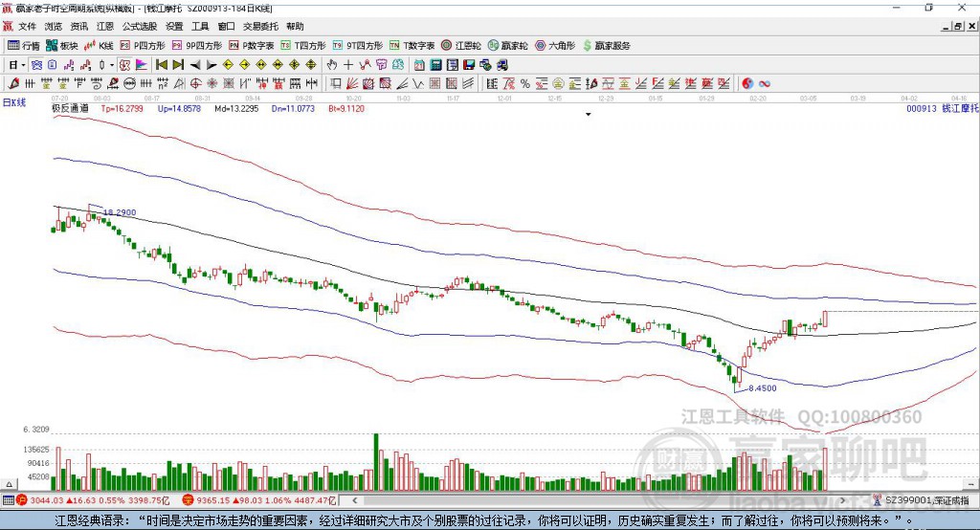Image resolution: width=980 pixels, height=530 pixels.
Task: Click the Bt=9.1120 value
Action: pyautogui.click(x=346, y=108)
